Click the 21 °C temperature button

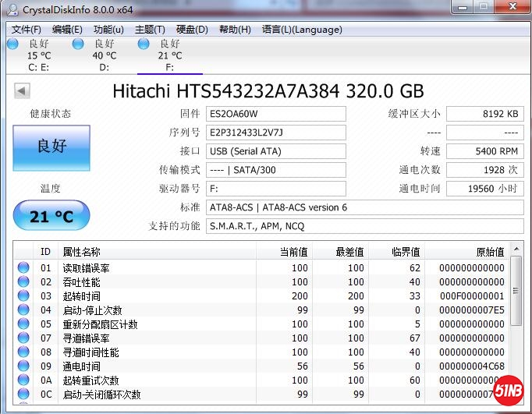(x=51, y=216)
